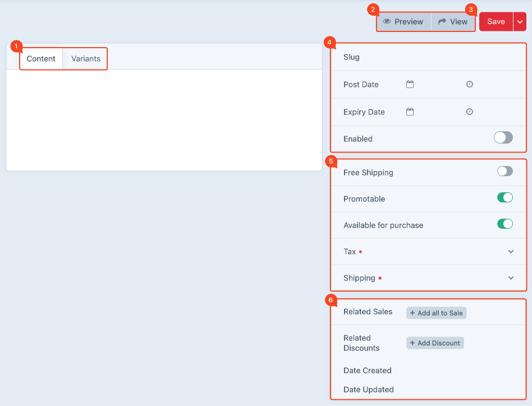Turn on the Enabled switch

[x=503, y=138]
